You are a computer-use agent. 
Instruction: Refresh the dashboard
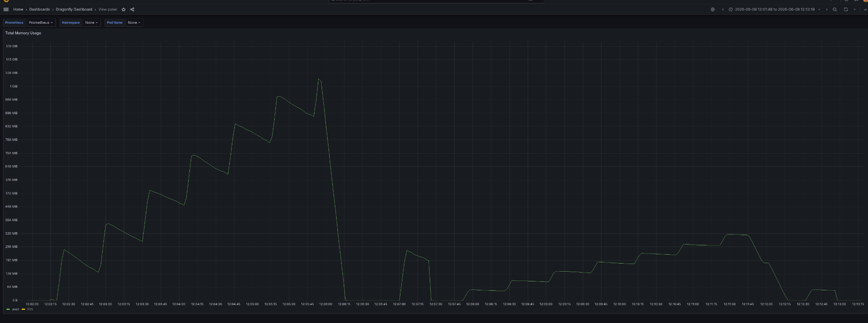tap(846, 9)
